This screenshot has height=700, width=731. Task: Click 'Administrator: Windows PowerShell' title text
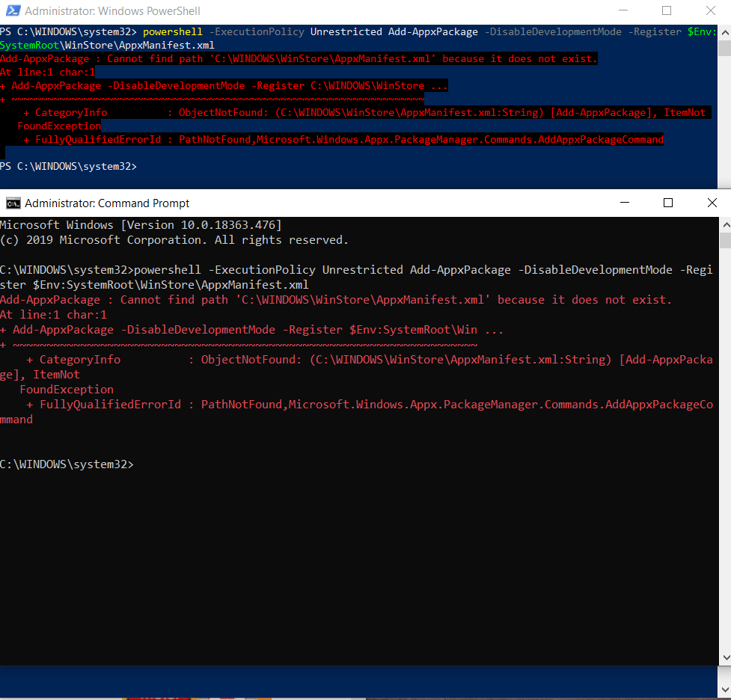[x=112, y=10]
